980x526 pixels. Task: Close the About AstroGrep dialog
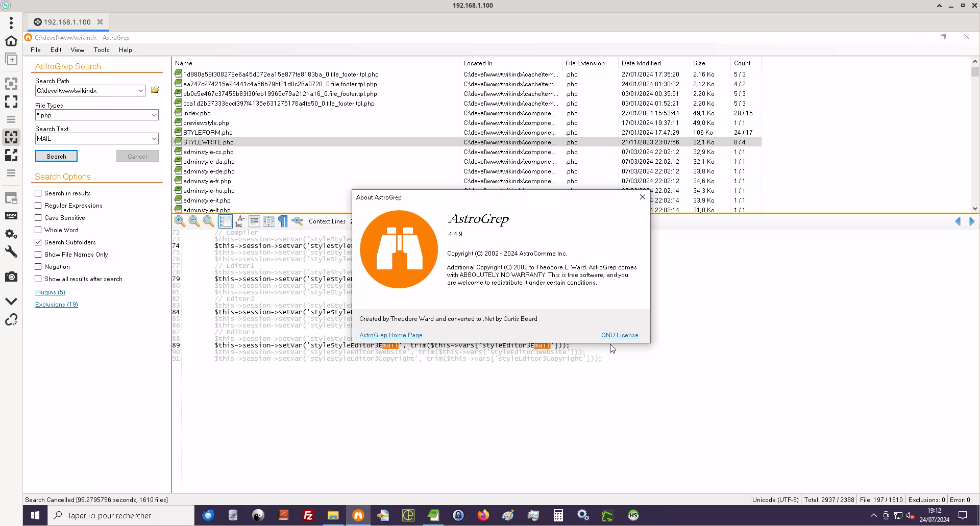pyautogui.click(x=643, y=197)
